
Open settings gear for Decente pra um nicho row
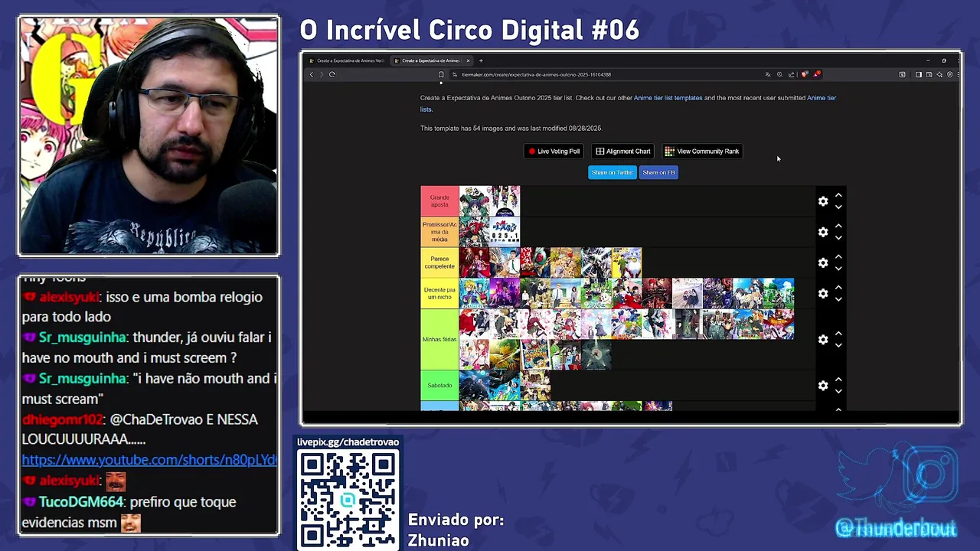click(823, 293)
